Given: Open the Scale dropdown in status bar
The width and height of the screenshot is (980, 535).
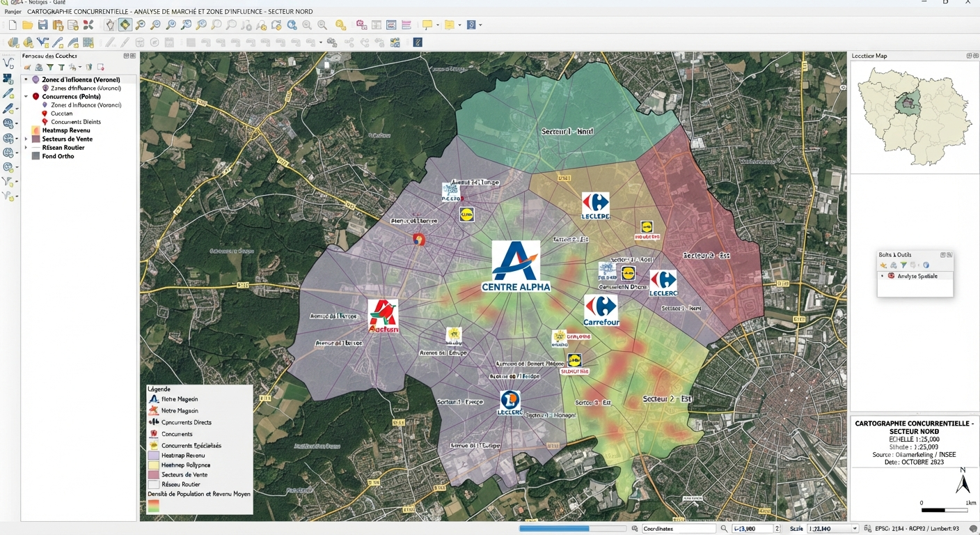Looking at the screenshot, I should 855,529.
